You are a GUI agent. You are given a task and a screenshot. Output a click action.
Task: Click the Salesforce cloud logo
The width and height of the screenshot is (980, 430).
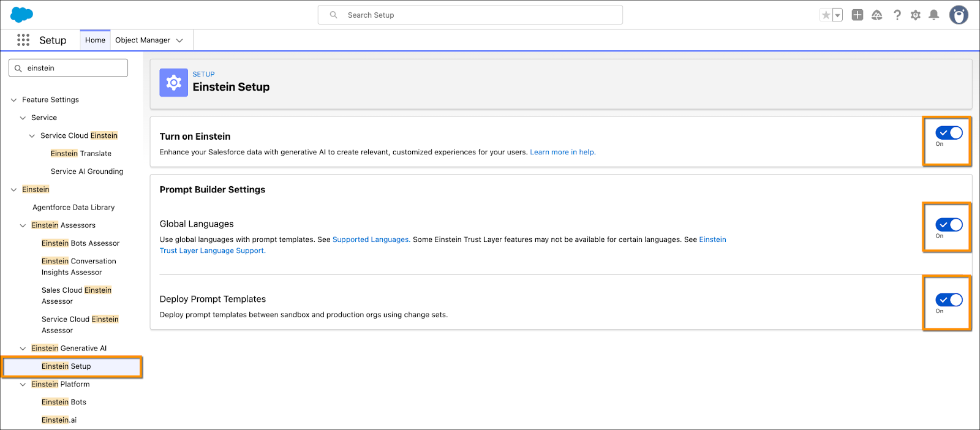(22, 15)
